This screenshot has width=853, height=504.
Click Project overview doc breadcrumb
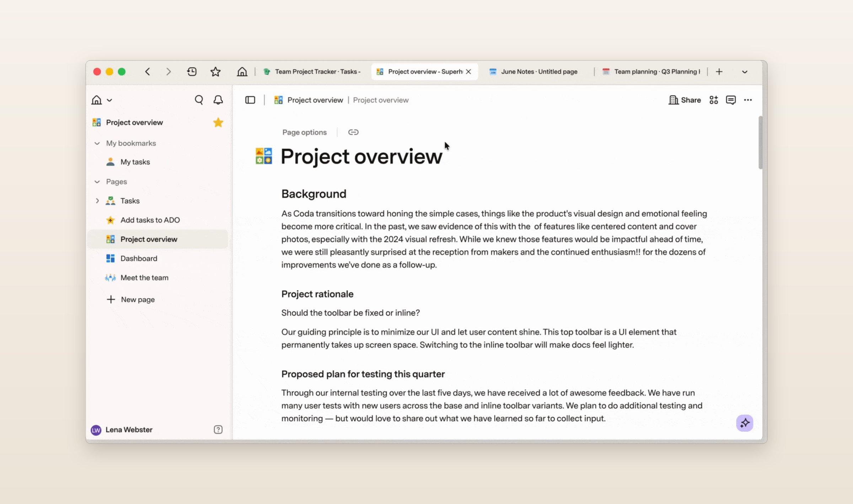point(309,100)
